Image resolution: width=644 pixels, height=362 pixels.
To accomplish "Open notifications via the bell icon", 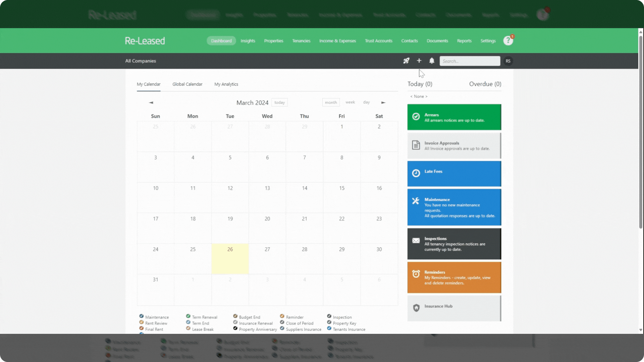I will 432,61.
